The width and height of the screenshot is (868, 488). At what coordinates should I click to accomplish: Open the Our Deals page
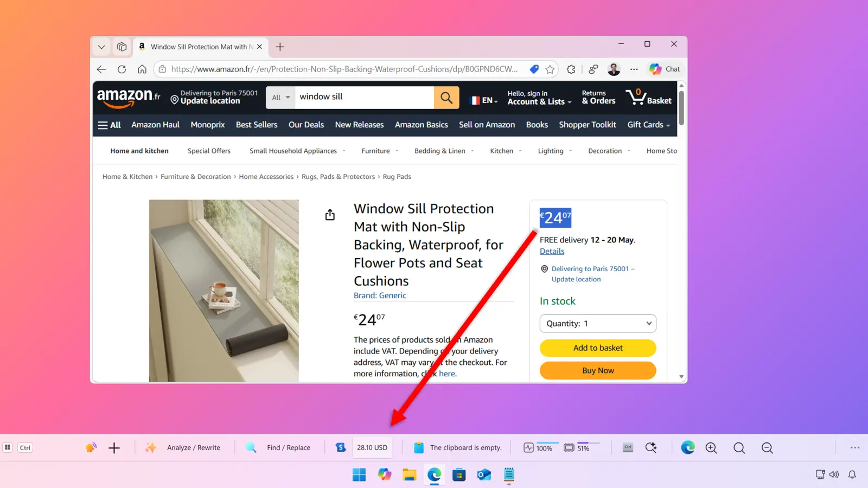306,125
